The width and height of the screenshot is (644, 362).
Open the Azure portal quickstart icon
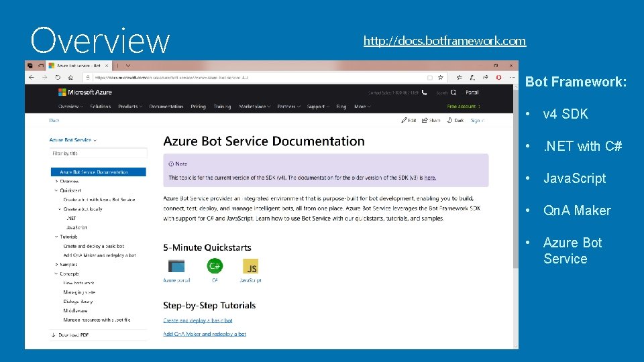point(176,266)
